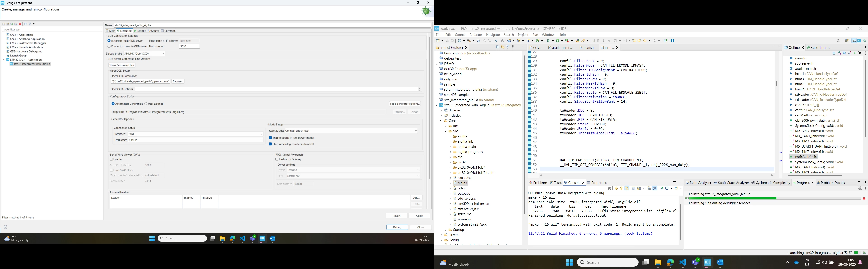The height and width of the screenshot is (269, 868).
Task: Open Microsoft Edge from Windows taskbar
Action: [x=670, y=263]
